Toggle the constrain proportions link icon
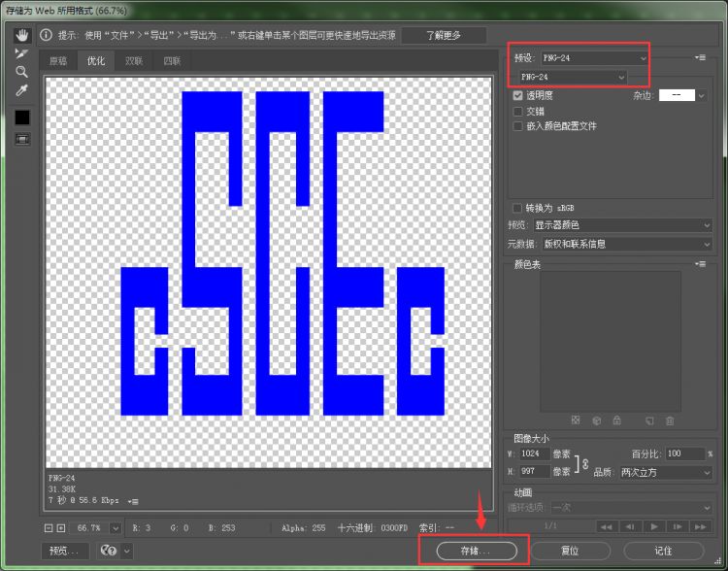The height and width of the screenshot is (571, 728). 585,463
